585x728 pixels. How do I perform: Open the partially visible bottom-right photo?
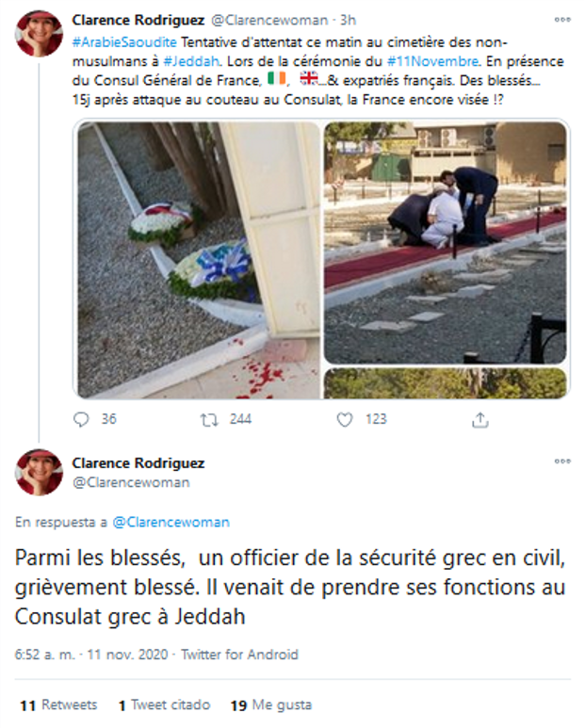click(x=446, y=383)
